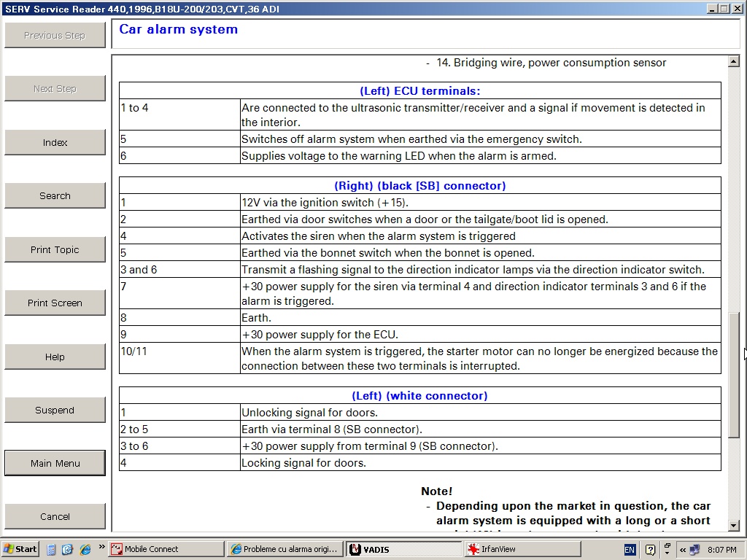Switch to Mobile Connect in the taskbar
747x560 pixels.
(x=151, y=549)
